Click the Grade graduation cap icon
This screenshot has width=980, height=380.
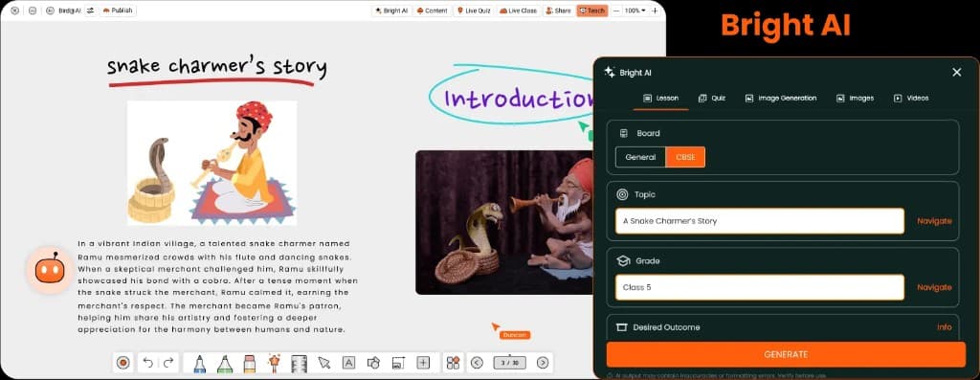(622, 260)
